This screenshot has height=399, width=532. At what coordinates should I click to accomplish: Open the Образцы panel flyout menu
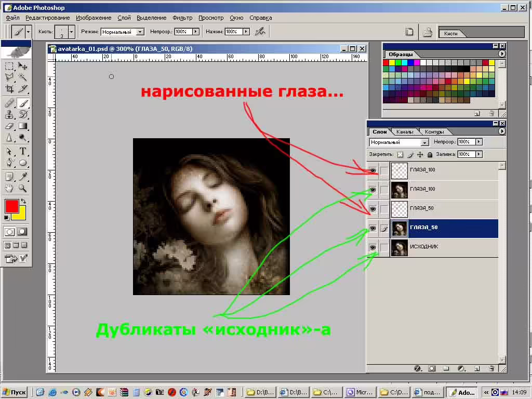tap(502, 54)
